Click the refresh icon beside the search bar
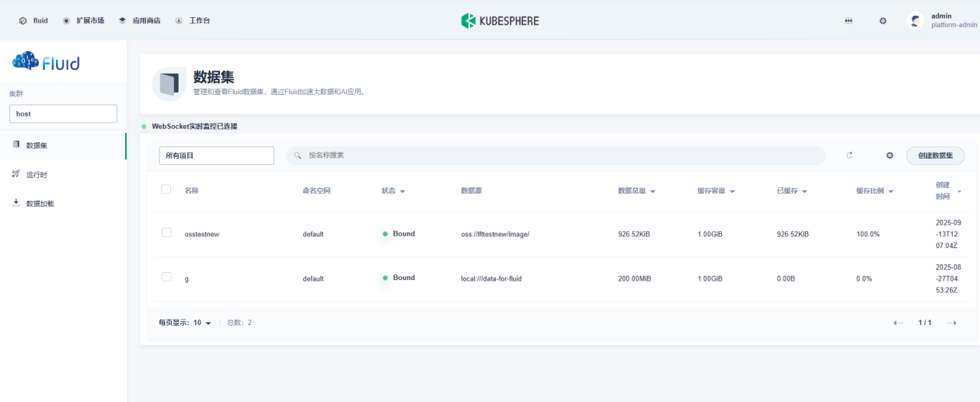980x402 pixels. [x=849, y=156]
